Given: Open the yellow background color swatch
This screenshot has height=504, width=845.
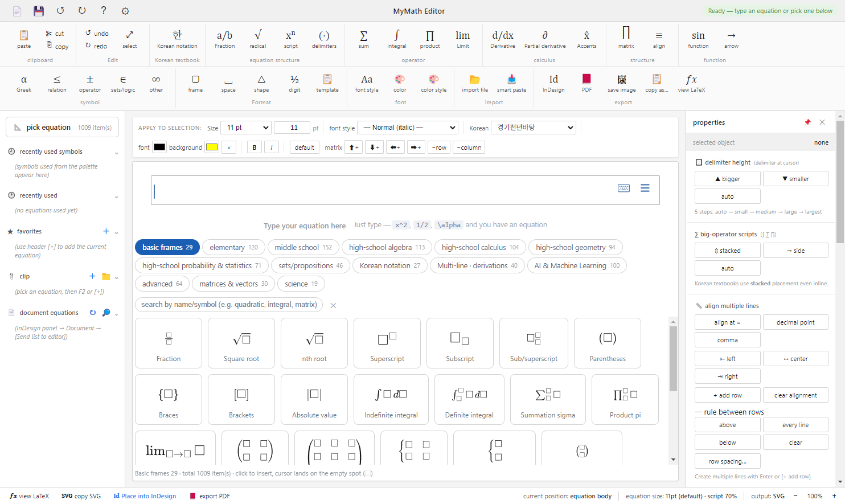Looking at the screenshot, I should coord(212,147).
